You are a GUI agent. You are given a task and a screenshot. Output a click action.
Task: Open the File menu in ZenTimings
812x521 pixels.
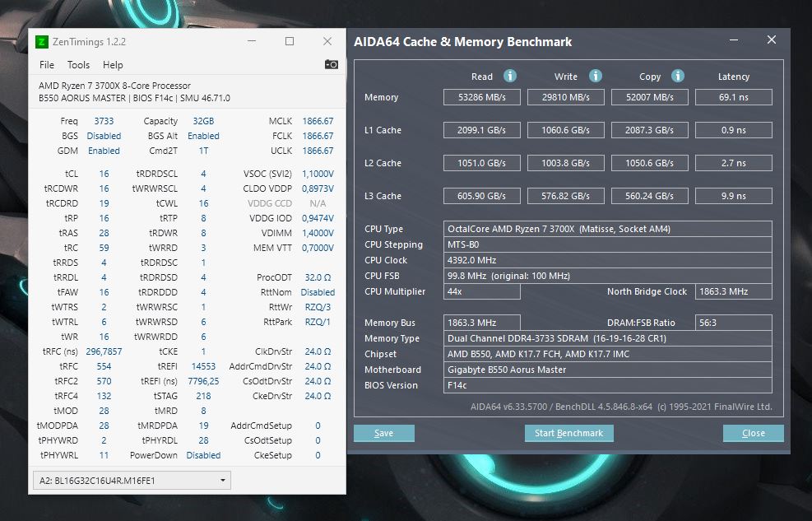point(47,65)
